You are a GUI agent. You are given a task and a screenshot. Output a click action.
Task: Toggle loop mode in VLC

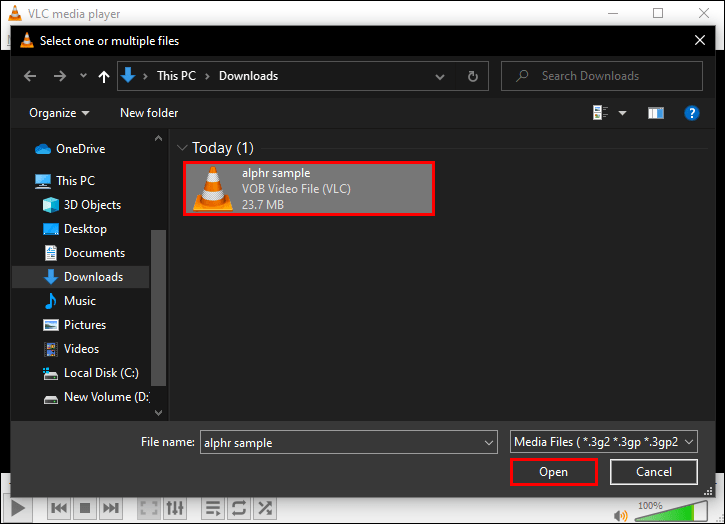tap(239, 508)
